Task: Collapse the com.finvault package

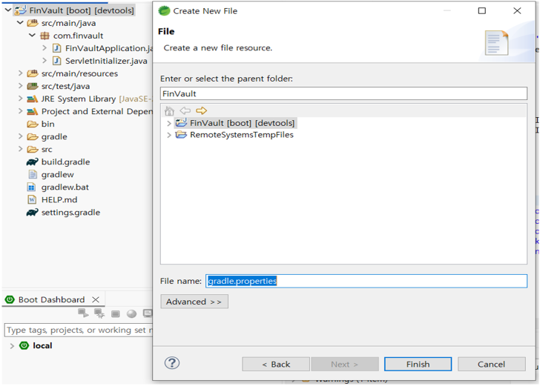Action: coord(32,35)
